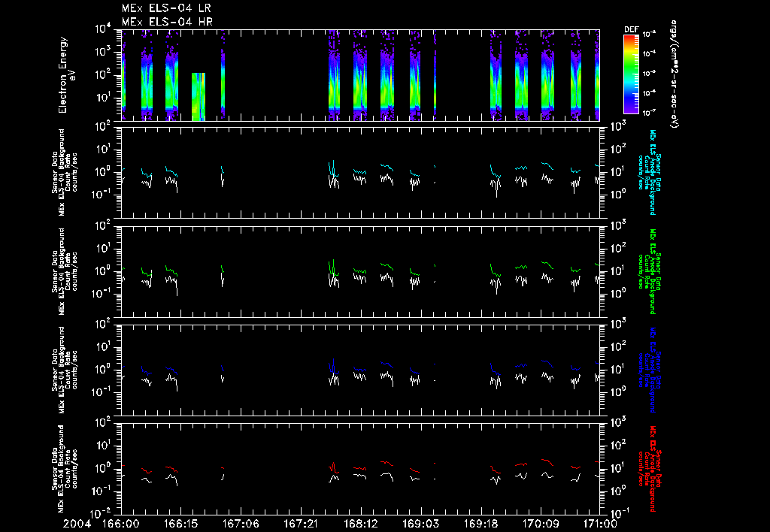Click the DEF rainbow color bar

(631, 74)
